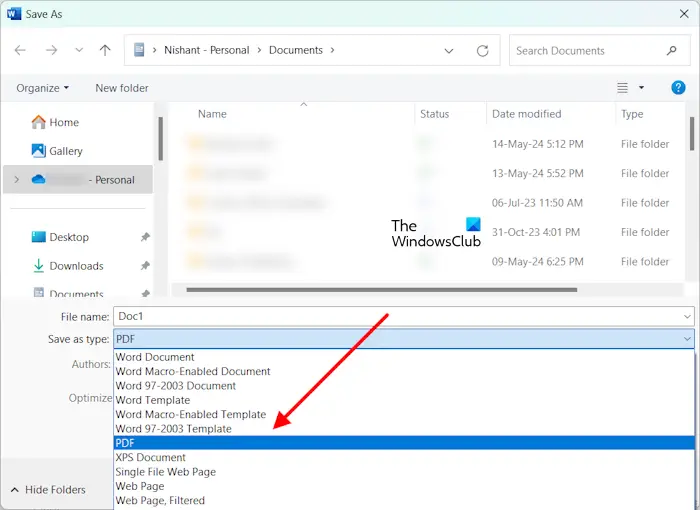Refresh the Documents folder view
Image resolution: width=700 pixels, height=510 pixels.
[483, 50]
